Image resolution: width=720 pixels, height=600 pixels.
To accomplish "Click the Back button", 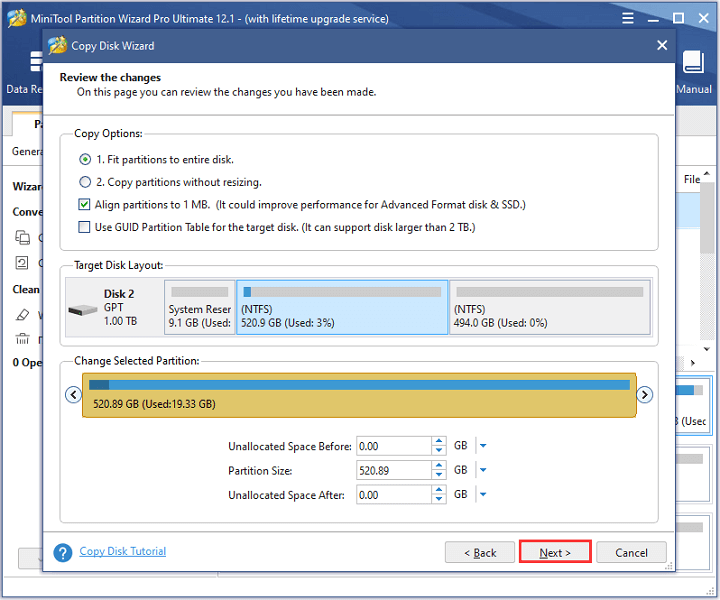I will click(x=480, y=552).
